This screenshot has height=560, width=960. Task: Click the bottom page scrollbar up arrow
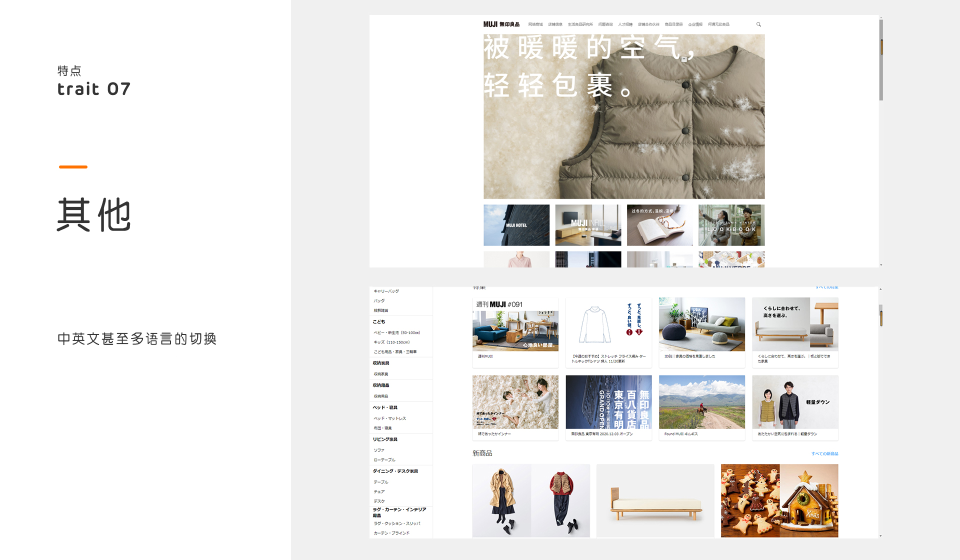880,289
